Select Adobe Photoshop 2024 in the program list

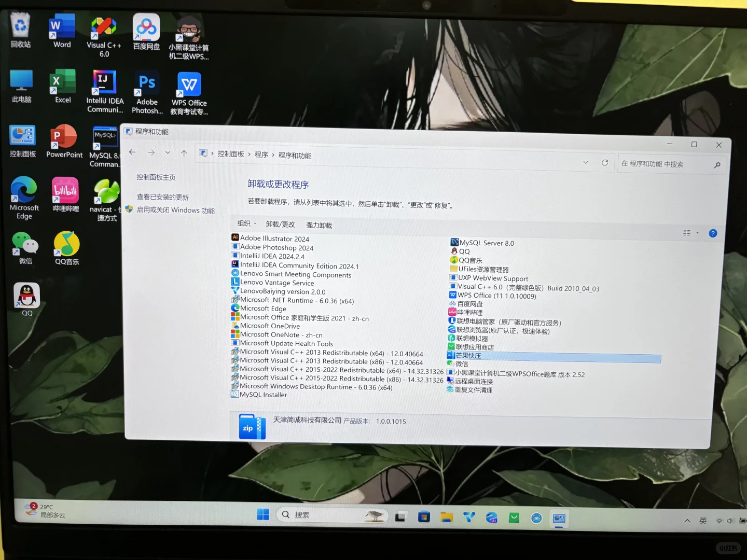pyautogui.click(x=272, y=247)
